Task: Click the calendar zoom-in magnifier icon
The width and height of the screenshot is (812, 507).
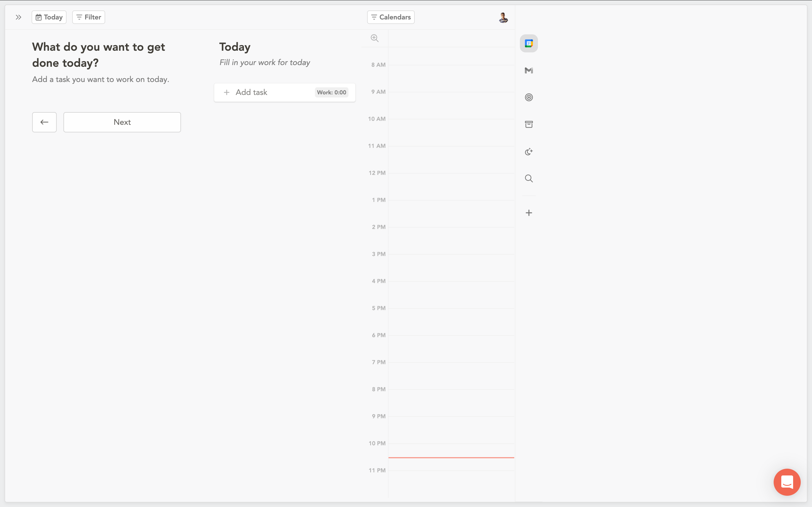Action: click(374, 38)
